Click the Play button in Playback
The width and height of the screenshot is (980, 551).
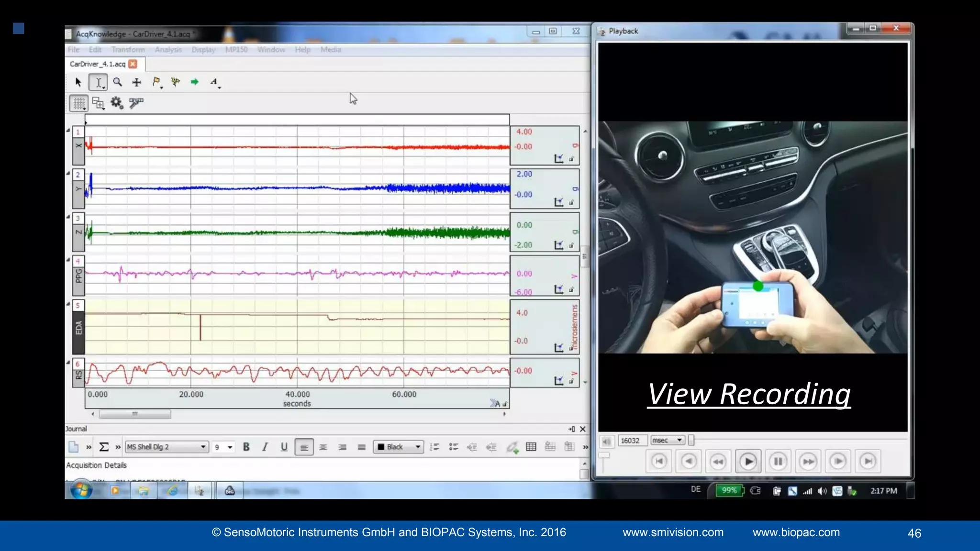[748, 462]
